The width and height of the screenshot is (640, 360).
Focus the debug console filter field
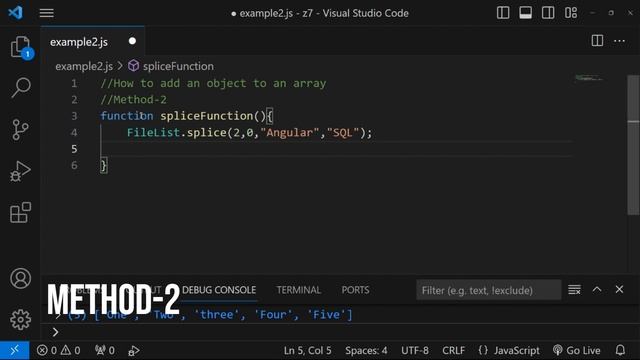click(x=489, y=290)
